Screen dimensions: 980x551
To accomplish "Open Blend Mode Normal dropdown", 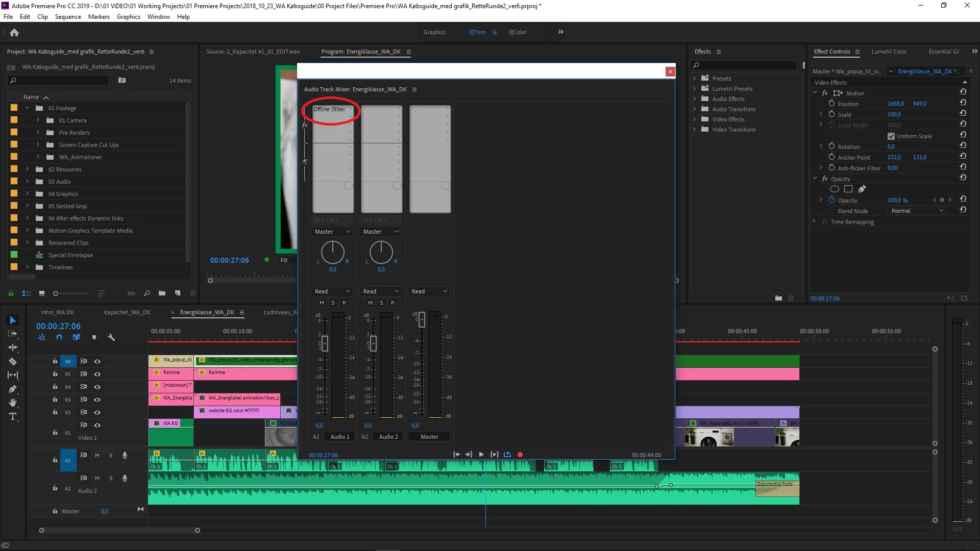I will click(917, 211).
